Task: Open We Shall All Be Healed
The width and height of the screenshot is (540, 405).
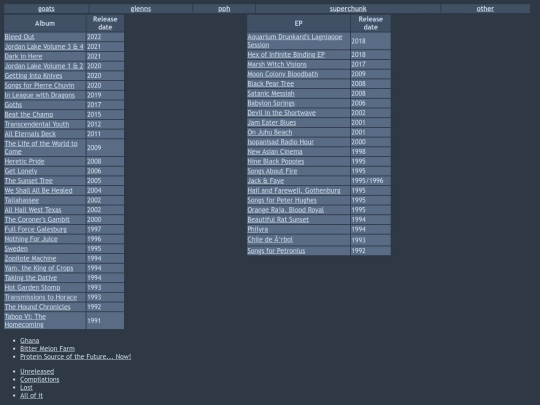Action: click(x=39, y=190)
